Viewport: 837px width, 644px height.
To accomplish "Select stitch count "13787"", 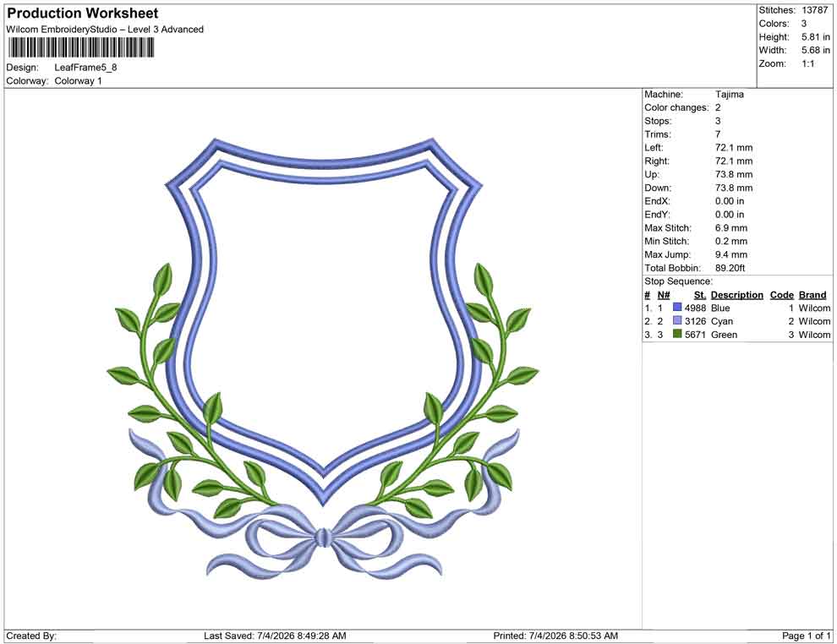I will [x=814, y=10].
